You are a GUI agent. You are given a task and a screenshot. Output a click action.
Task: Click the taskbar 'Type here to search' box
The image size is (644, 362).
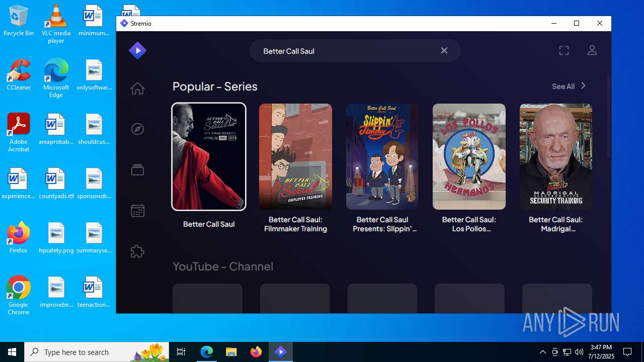pyautogui.click(x=97, y=352)
